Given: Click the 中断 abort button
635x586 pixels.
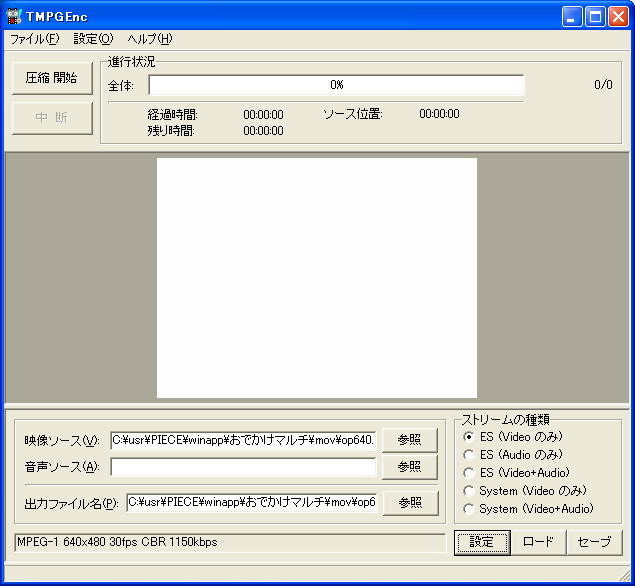Looking at the screenshot, I should point(52,118).
